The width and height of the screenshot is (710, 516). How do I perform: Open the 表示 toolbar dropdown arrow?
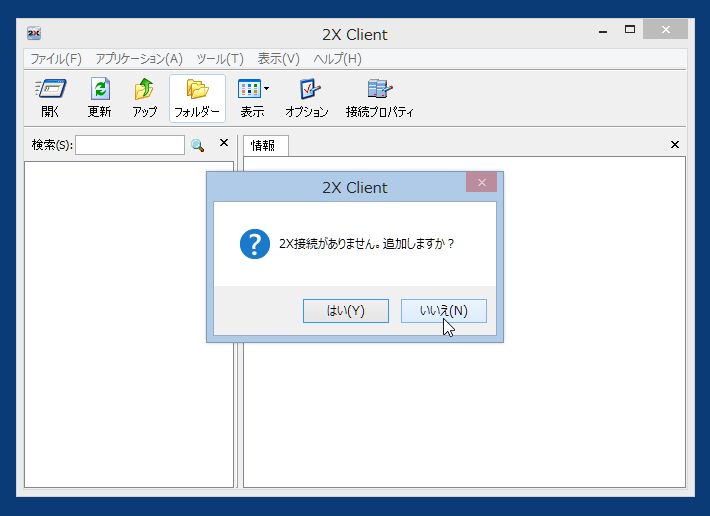267,89
